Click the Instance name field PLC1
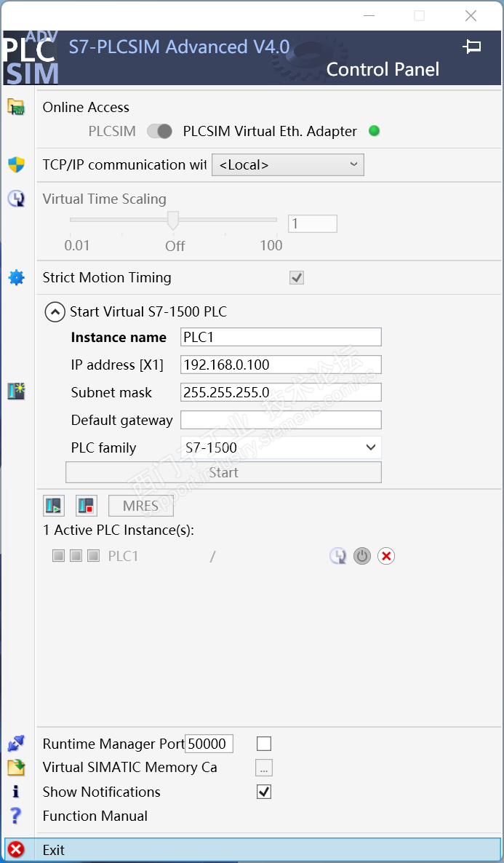 (281, 337)
